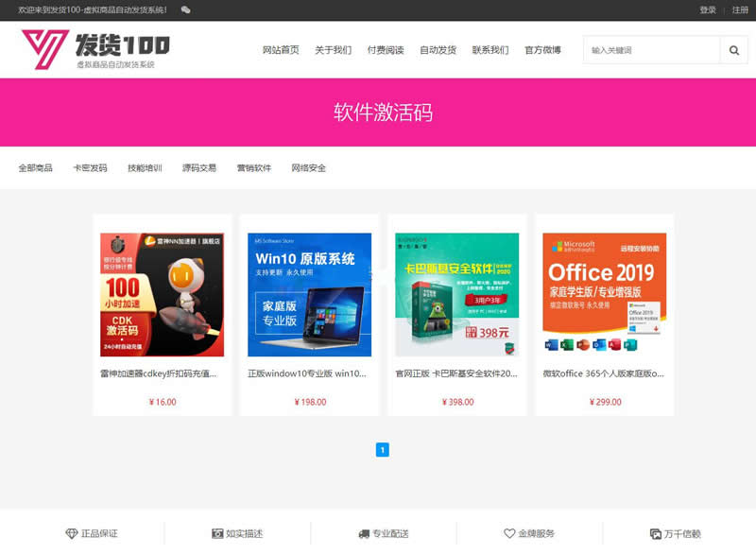Screen dimensions: 756x555
Task: Open the Office 2019 product image
Action: click(605, 295)
